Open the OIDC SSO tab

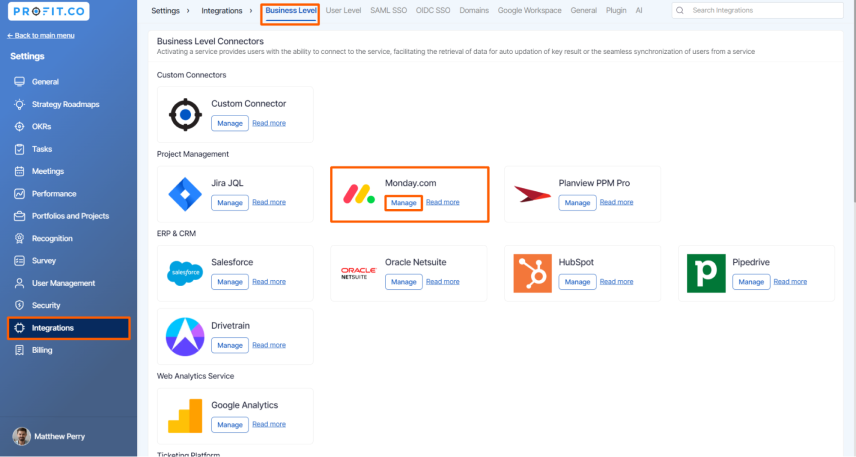click(433, 10)
